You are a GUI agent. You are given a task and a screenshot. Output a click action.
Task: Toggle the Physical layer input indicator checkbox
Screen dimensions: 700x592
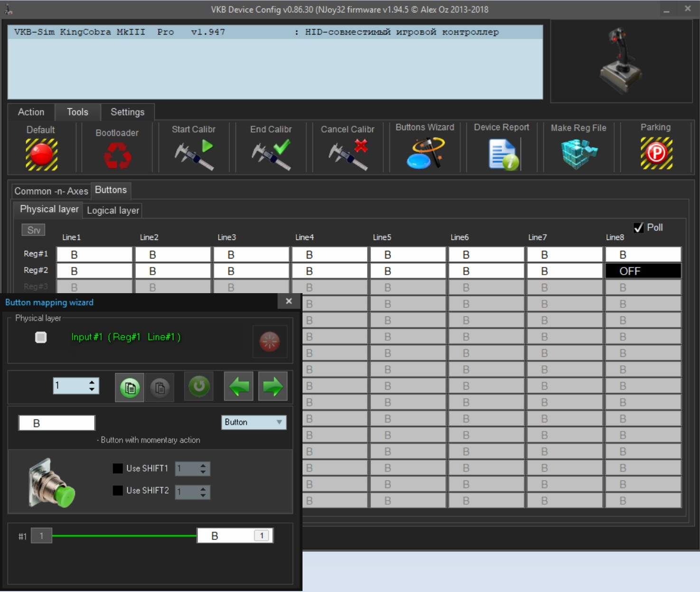(x=41, y=337)
